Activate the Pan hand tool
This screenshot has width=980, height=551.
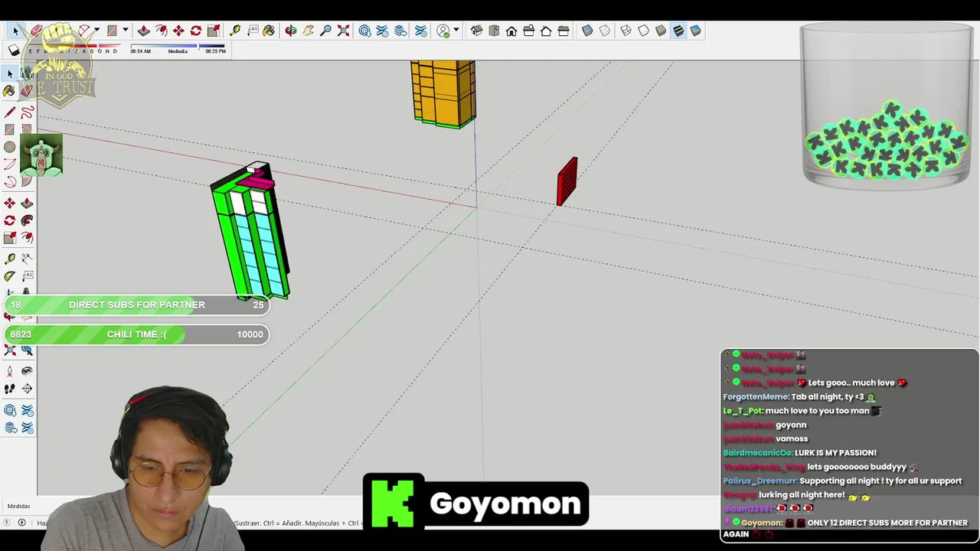[x=309, y=31]
